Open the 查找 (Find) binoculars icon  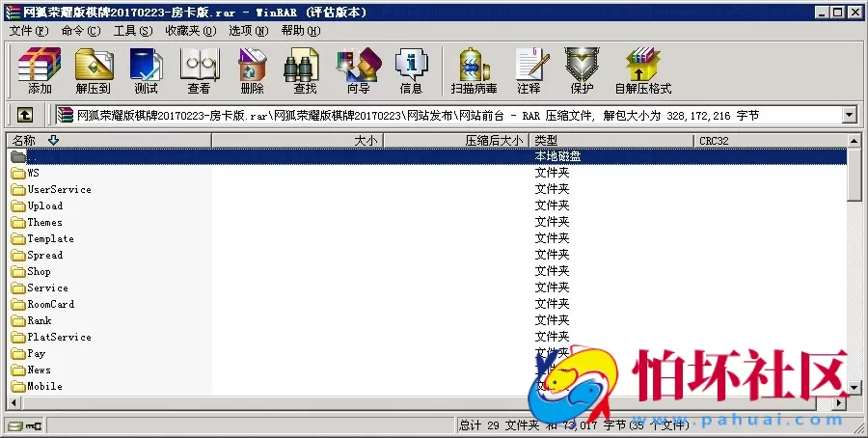click(x=305, y=70)
